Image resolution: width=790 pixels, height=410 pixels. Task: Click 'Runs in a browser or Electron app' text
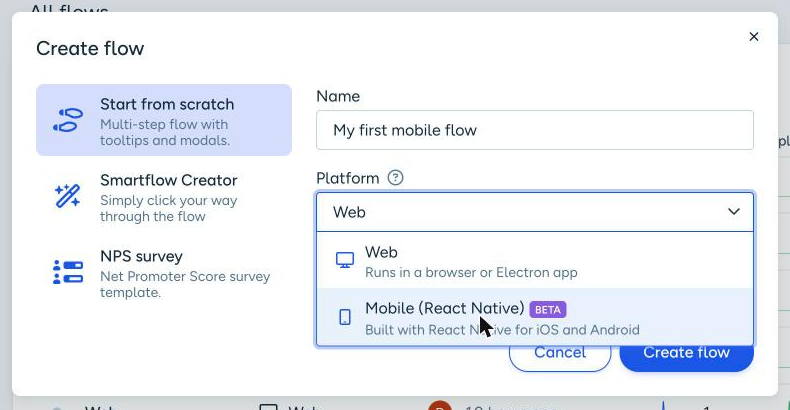[x=471, y=272]
